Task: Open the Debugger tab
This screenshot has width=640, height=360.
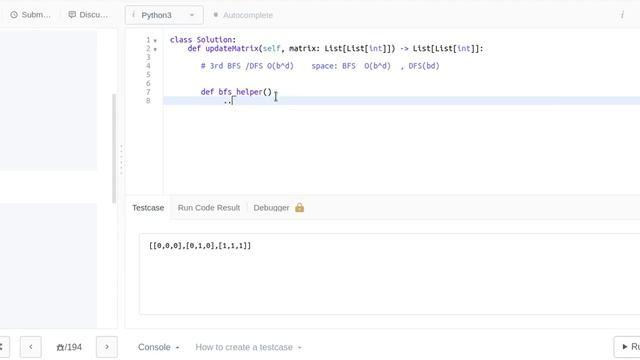Action: pyautogui.click(x=271, y=208)
